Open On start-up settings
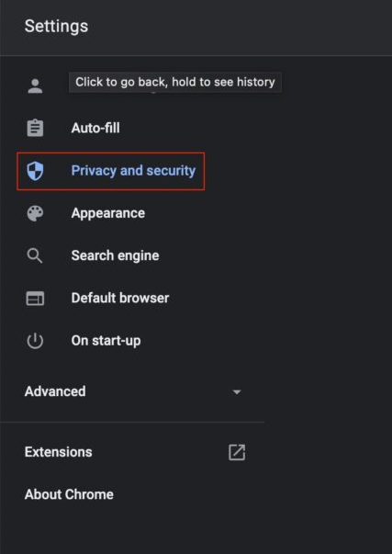The width and height of the screenshot is (392, 554). coord(106,341)
